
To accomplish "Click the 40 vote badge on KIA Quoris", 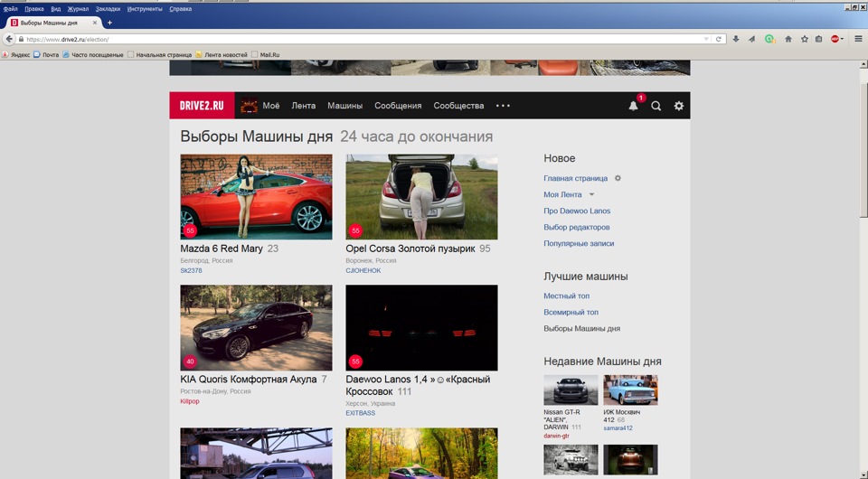I will [x=190, y=362].
